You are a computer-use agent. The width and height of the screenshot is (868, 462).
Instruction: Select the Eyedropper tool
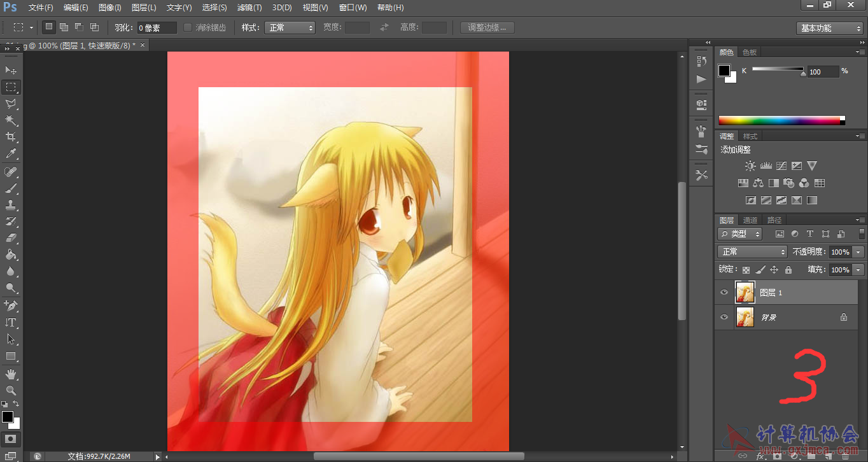click(11, 153)
